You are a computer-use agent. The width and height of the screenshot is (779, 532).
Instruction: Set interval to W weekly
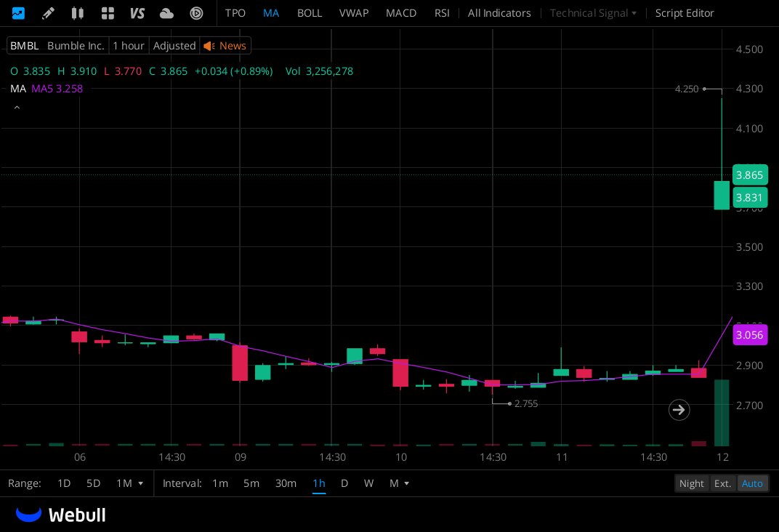[x=368, y=483]
